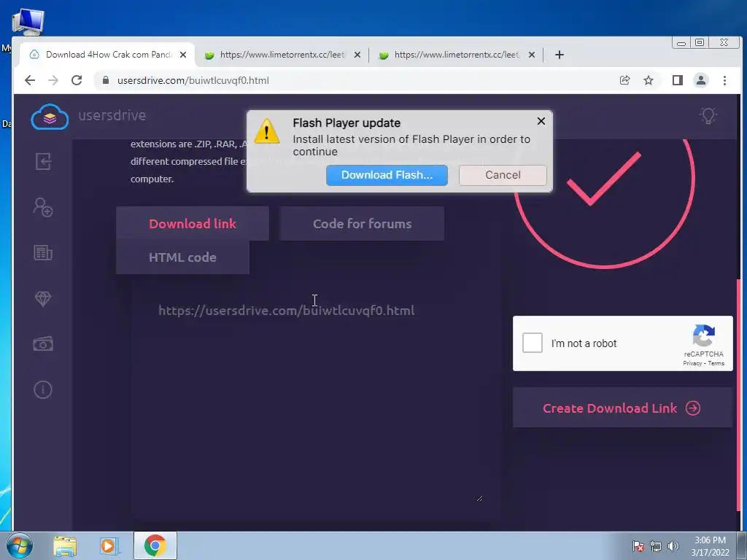
Task: Click the warning triangle icon in popup
Action: tap(267, 131)
